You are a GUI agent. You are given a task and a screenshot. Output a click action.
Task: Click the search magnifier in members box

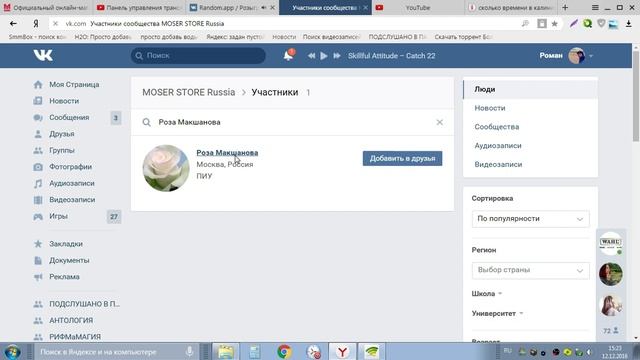(x=147, y=122)
